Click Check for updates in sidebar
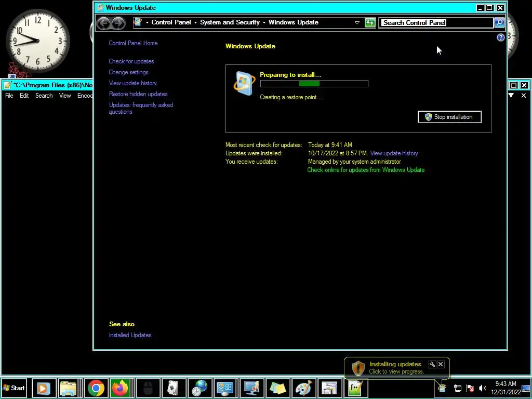This screenshot has height=399, width=532. [x=131, y=61]
